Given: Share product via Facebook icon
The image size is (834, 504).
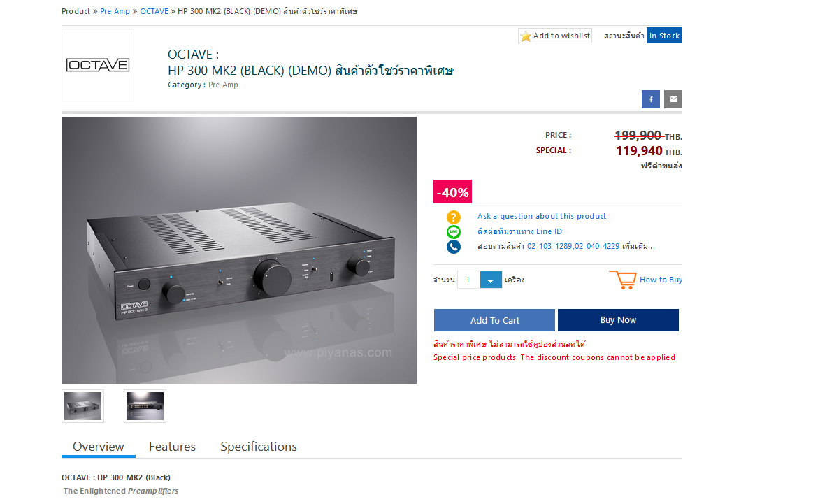Looking at the screenshot, I should pyautogui.click(x=651, y=99).
